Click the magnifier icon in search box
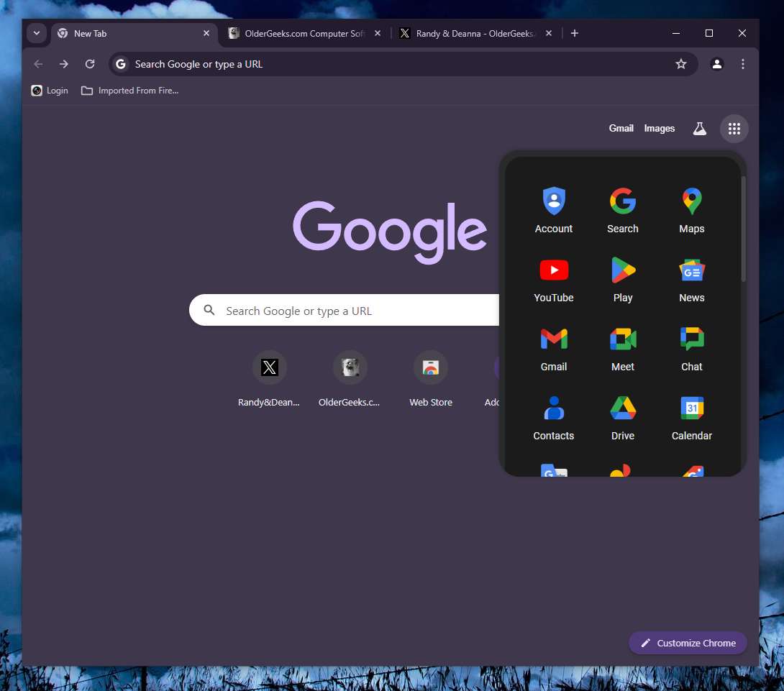This screenshot has height=691, width=784. pos(209,311)
